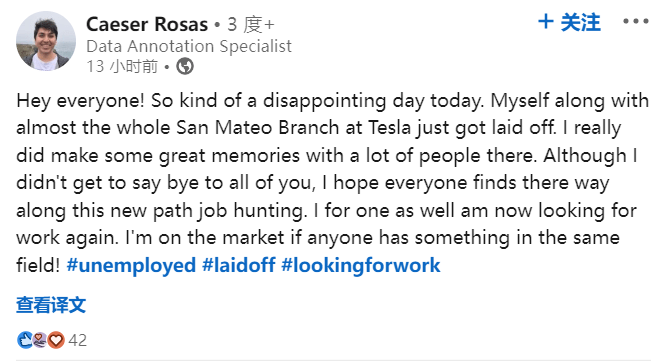
Task: Open the #laidoff hashtag
Action: 238,265
